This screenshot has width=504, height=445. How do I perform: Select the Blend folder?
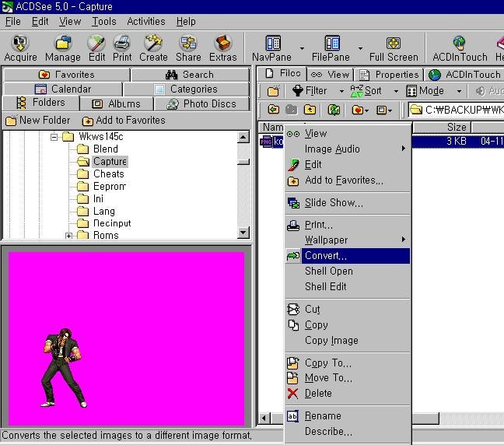106,149
